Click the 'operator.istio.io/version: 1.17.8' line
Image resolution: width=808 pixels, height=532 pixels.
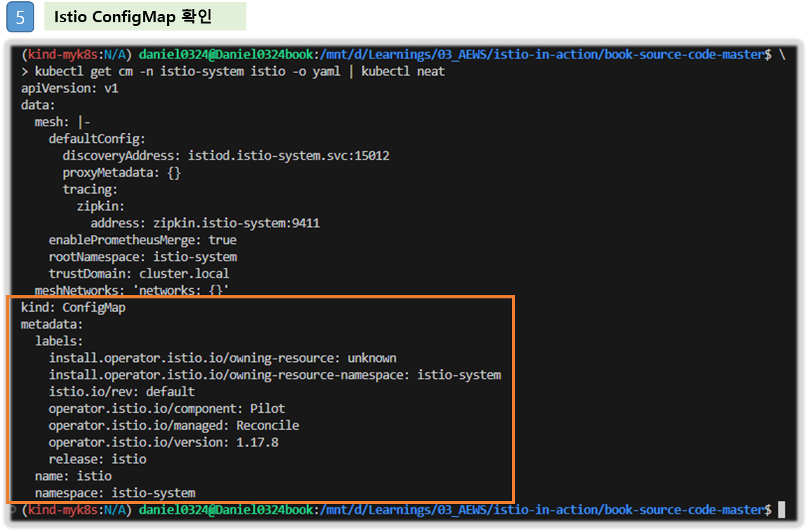pyautogui.click(x=164, y=442)
